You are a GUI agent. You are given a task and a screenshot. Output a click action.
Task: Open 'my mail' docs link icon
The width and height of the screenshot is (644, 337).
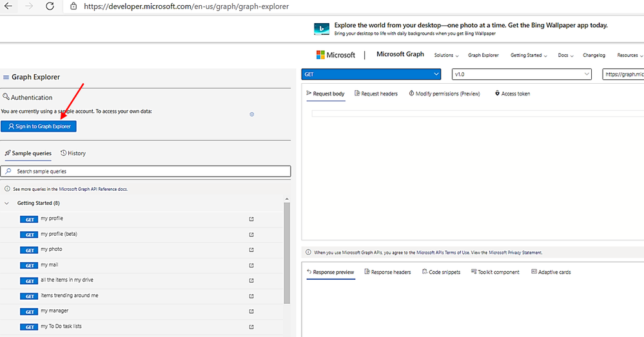tap(251, 265)
